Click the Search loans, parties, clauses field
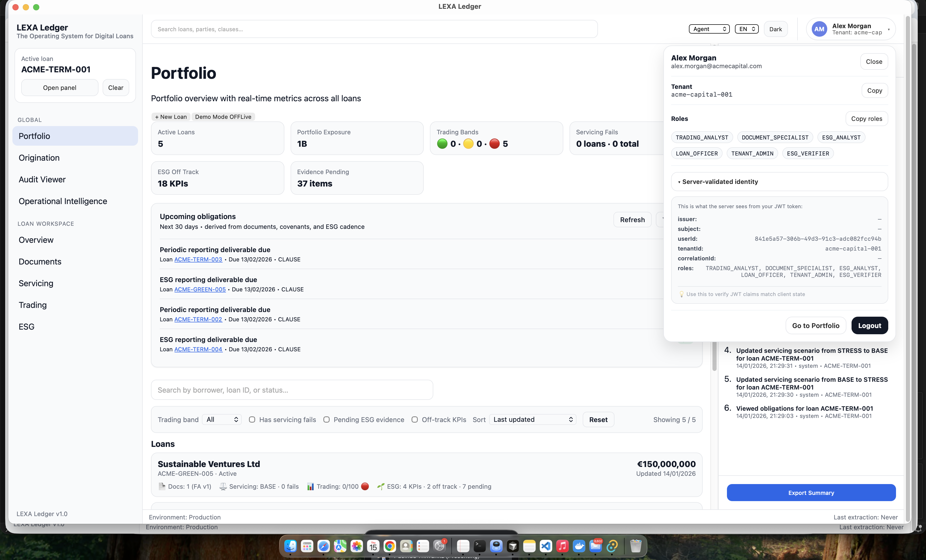The height and width of the screenshot is (560, 926). pyautogui.click(x=374, y=29)
